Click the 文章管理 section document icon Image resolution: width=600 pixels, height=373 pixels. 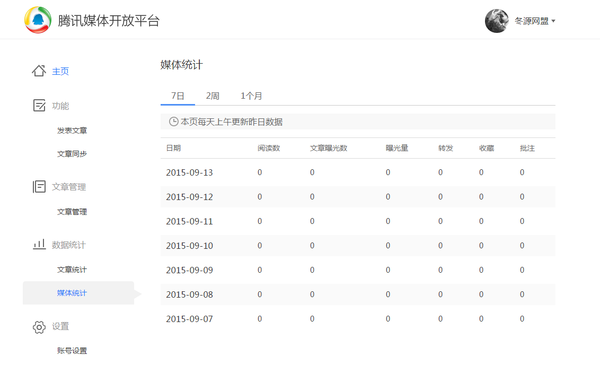39,187
